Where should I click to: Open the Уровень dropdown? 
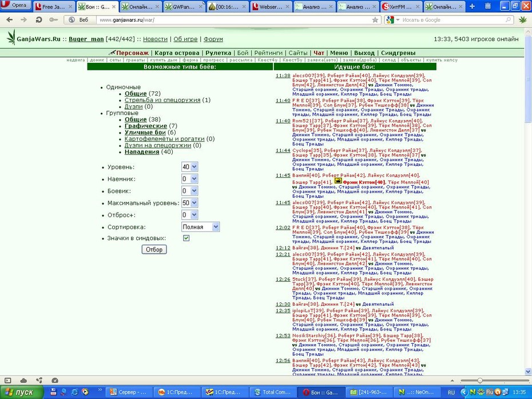[x=190, y=167]
